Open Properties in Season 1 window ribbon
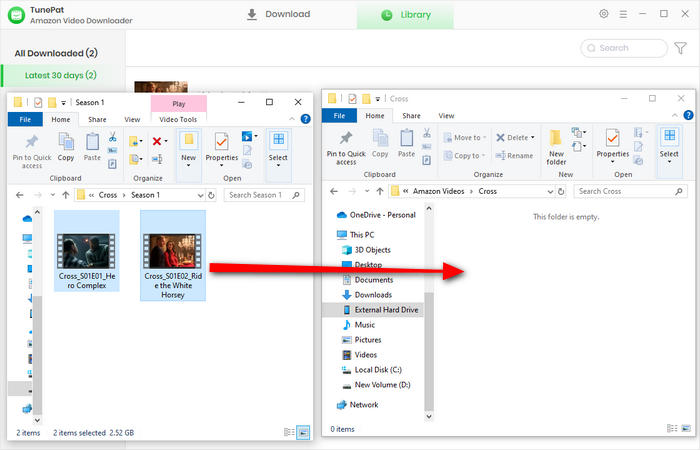The image size is (700, 450). [x=222, y=151]
